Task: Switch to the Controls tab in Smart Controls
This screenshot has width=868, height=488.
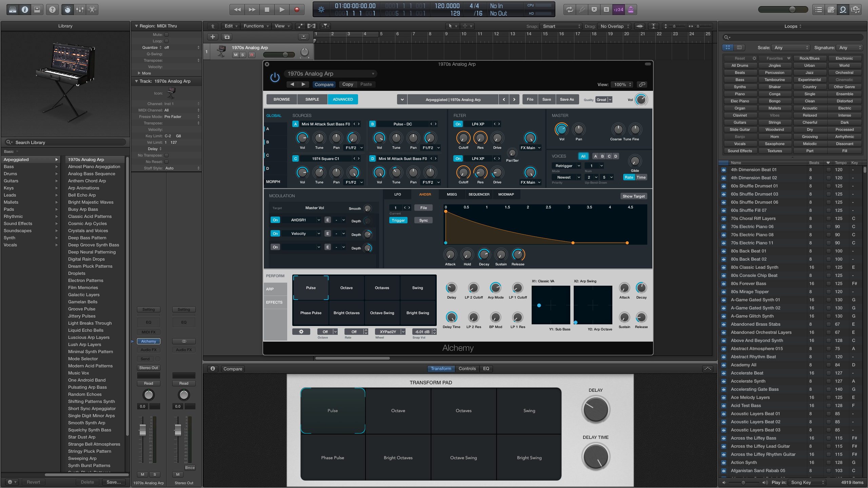Action: tap(467, 369)
